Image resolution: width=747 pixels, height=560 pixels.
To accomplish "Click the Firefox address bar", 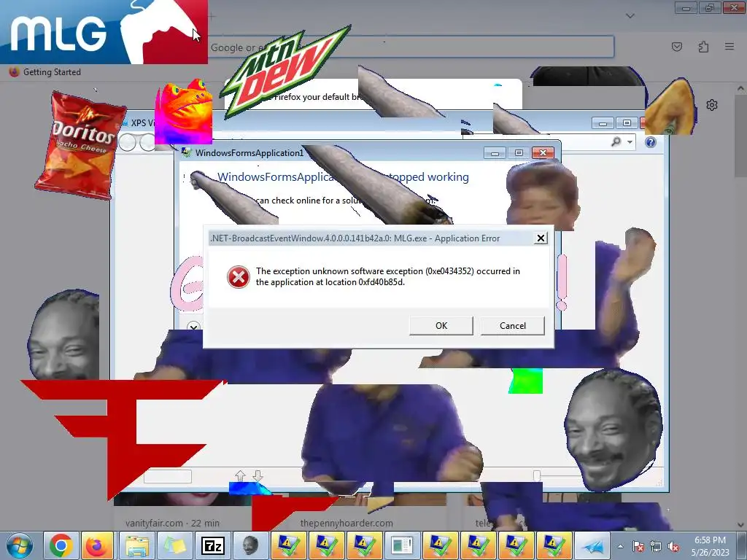I will tap(411, 47).
